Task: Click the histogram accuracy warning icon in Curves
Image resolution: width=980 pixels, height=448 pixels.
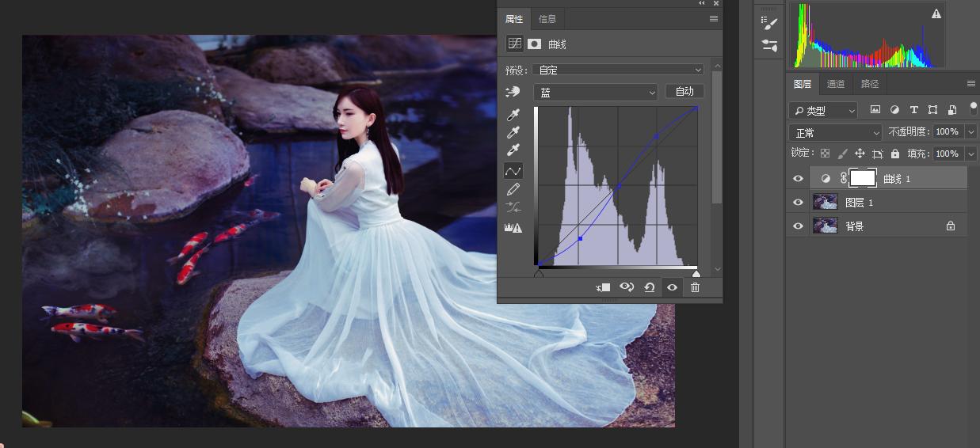Action: pyautogui.click(x=513, y=227)
